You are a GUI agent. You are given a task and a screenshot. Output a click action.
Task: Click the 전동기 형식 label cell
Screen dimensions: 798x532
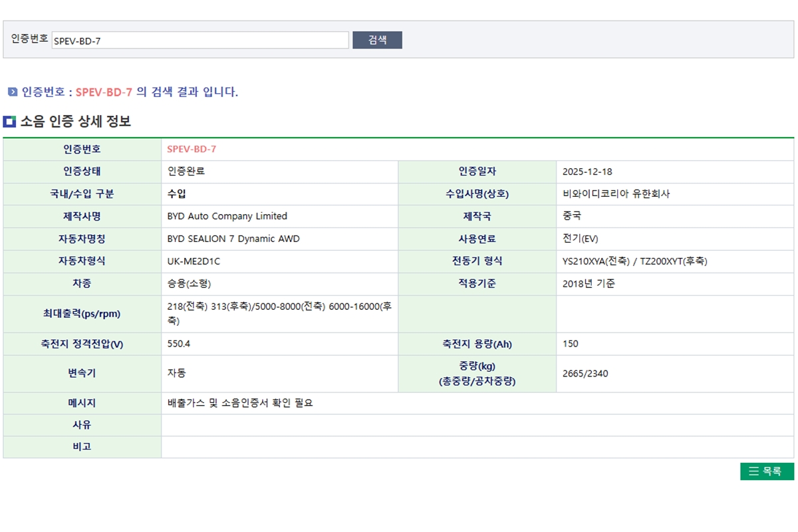477,261
